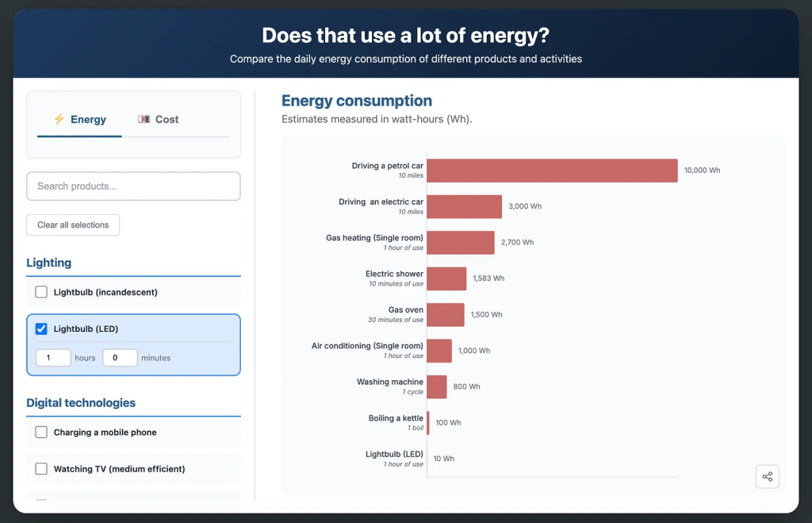The width and height of the screenshot is (812, 523).
Task: Click the LED hours input box
Action: 53,358
